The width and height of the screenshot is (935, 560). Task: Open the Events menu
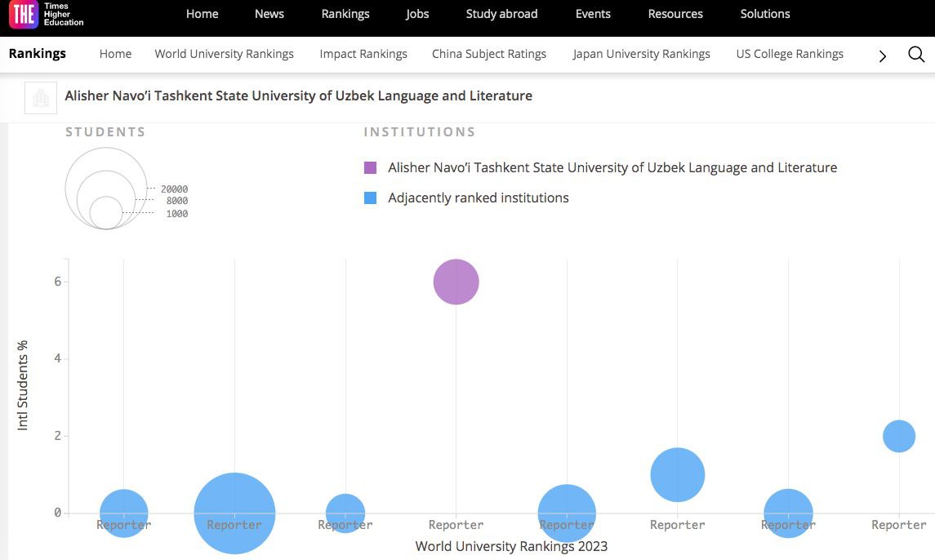593,14
